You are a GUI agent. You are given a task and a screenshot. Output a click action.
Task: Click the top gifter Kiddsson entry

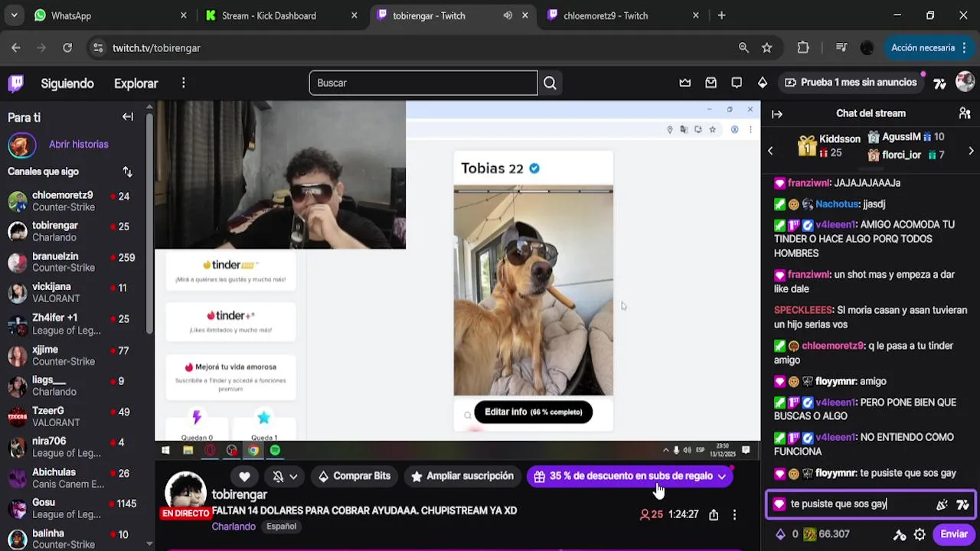click(829, 145)
